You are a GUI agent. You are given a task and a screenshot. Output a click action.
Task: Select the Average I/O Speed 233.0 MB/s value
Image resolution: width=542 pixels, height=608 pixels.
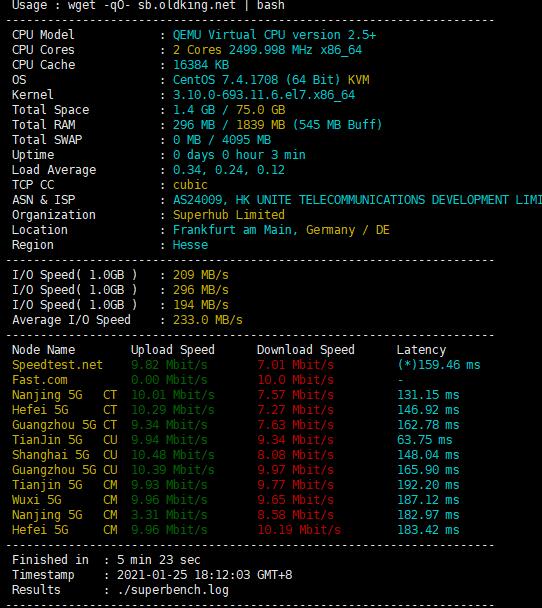pos(207,320)
